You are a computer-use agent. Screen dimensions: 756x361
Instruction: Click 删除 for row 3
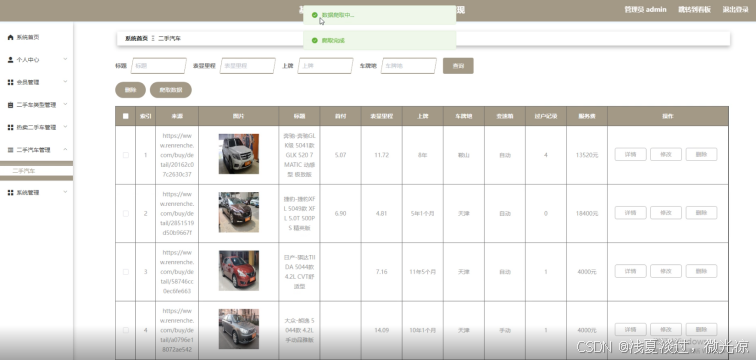tap(702, 271)
